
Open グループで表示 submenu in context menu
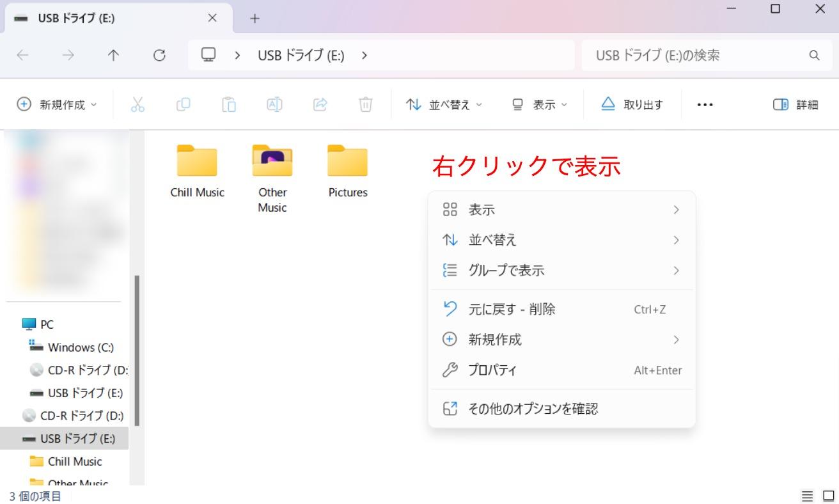(561, 271)
